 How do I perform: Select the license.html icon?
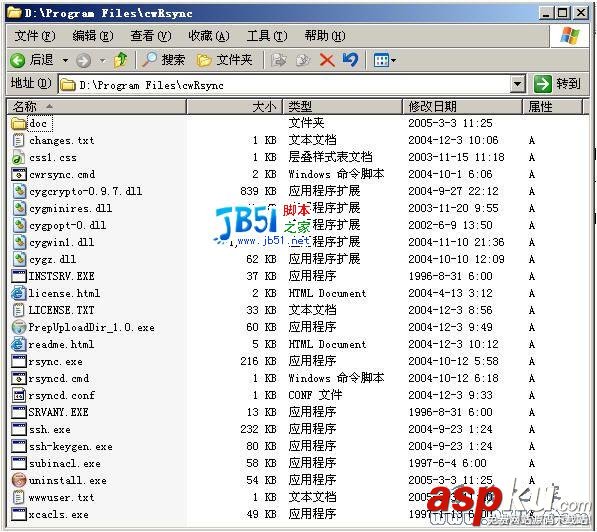(x=19, y=293)
